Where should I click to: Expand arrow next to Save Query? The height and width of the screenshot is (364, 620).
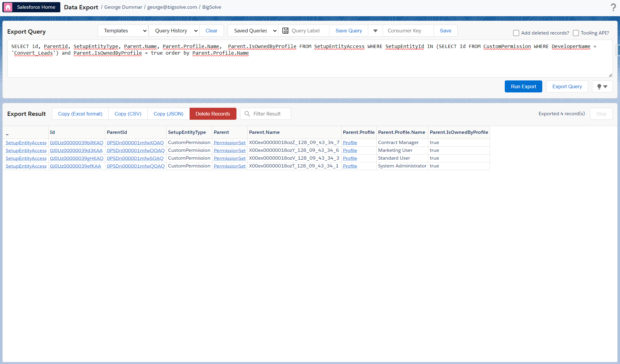tap(375, 31)
